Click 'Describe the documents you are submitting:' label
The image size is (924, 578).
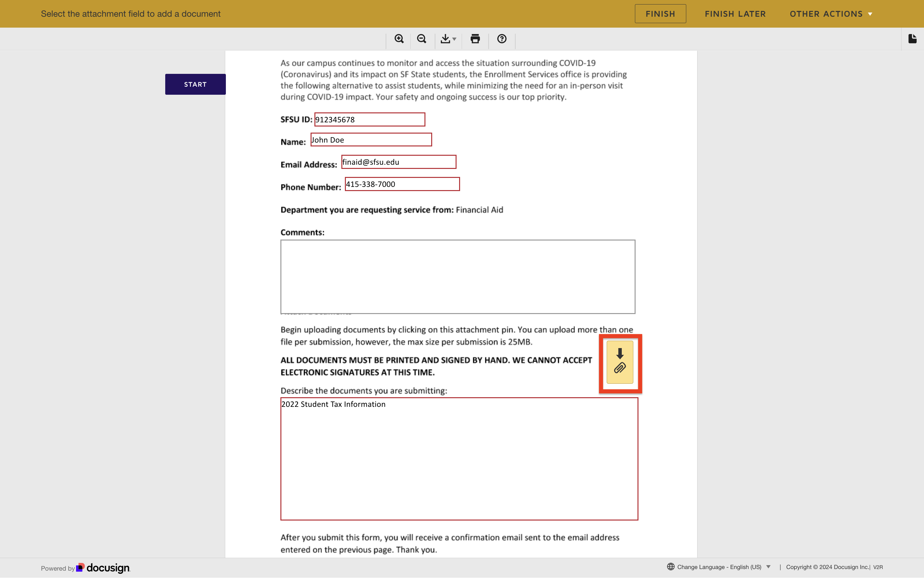coord(364,390)
